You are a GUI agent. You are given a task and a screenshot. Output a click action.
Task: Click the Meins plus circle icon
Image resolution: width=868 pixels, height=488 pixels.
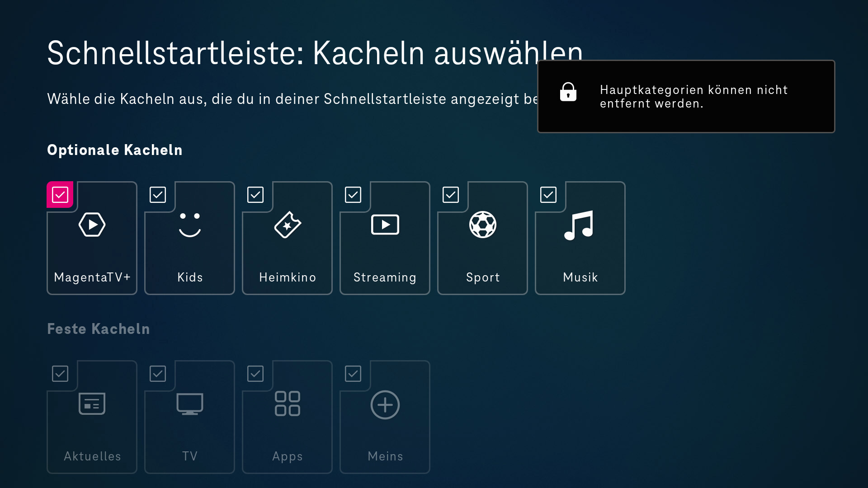click(385, 405)
